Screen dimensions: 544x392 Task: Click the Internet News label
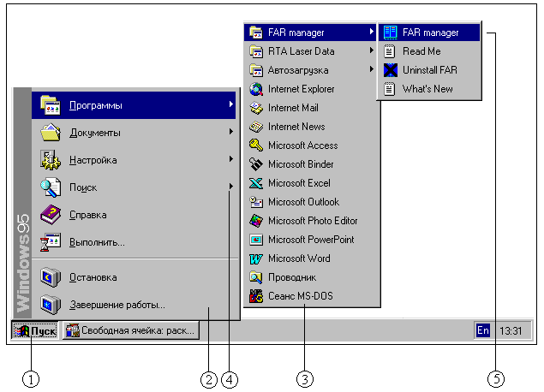(x=296, y=127)
